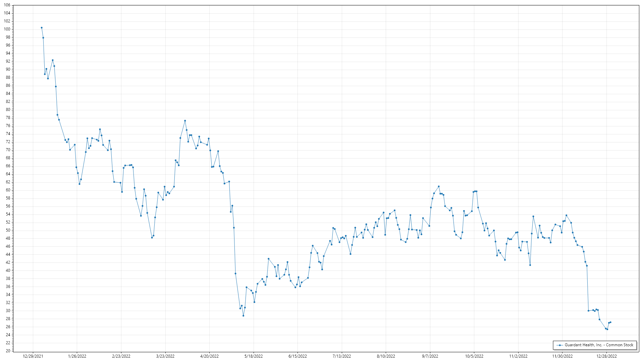Image resolution: width=644 pixels, height=362 pixels.
Task: Select the April peak data point near 77
Action: (x=185, y=121)
